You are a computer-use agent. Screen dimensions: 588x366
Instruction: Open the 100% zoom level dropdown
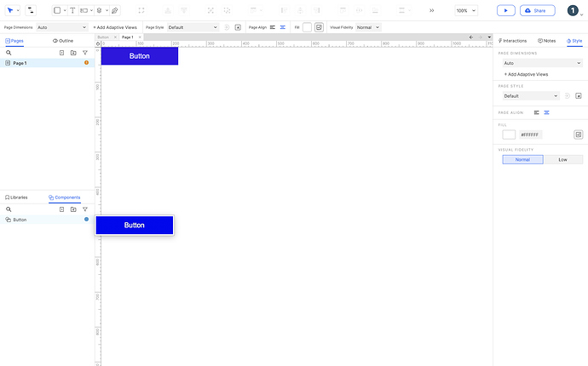(x=466, y=10)
